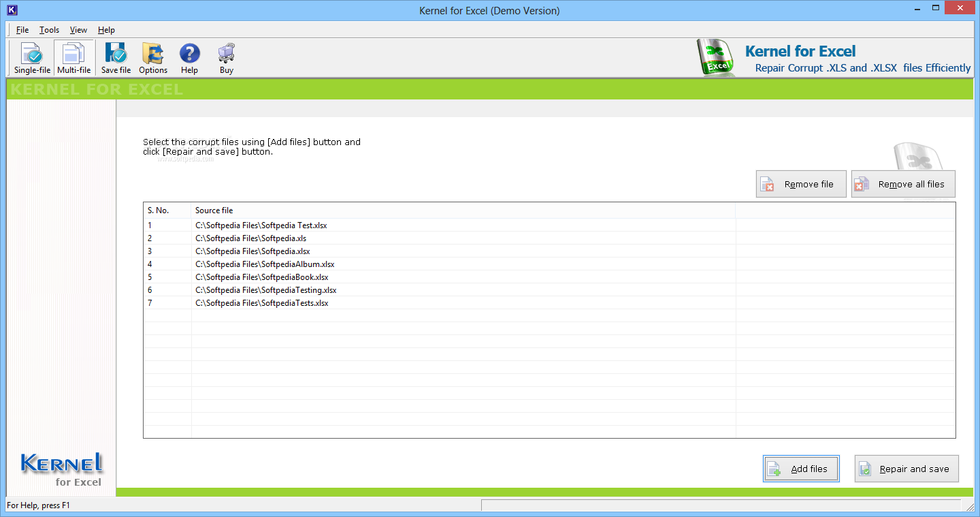Click serial number 1 cell
The width and height of the screenshot is (980, 517).
(x=167, y=225)
